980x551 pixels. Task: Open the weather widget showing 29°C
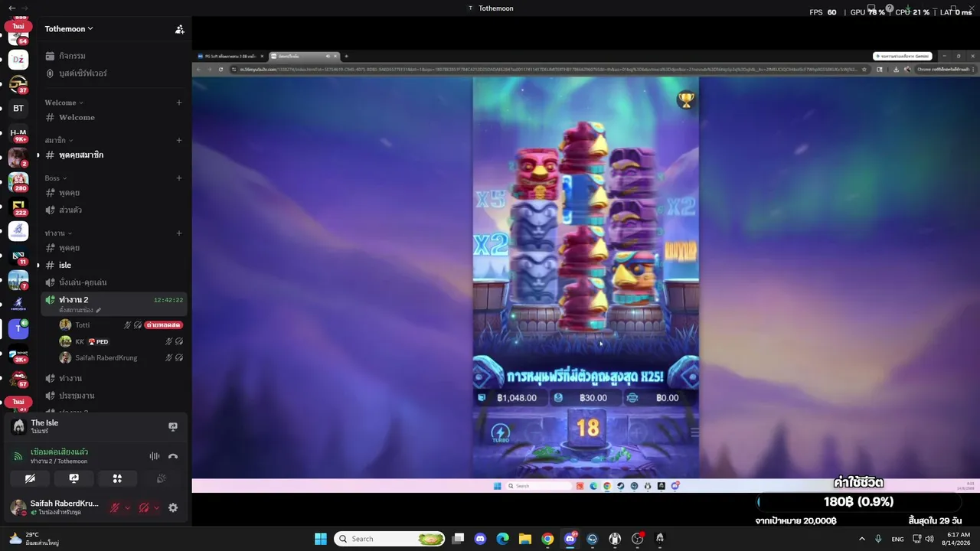[x=34, y=539]
